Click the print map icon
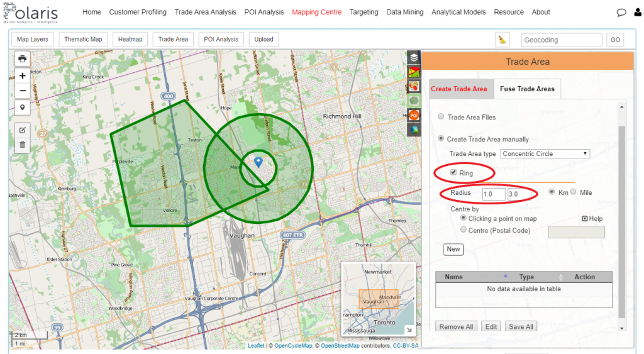644x354 pixels. pos(22,58)
